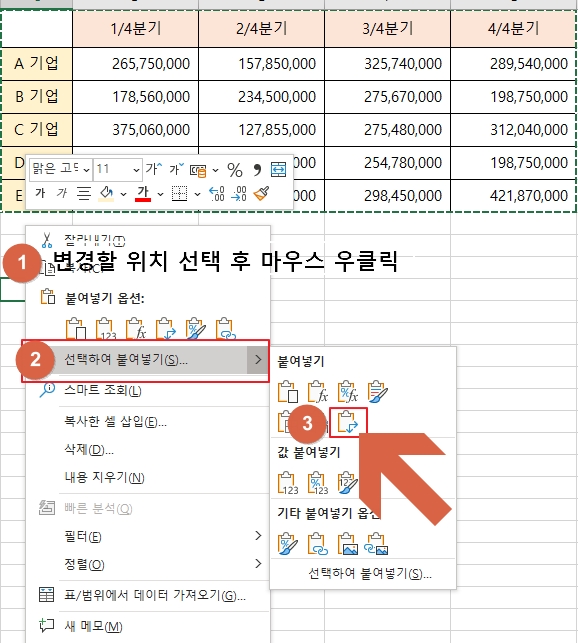Paste formatting under other paste options

pyautogui.click(x=288, y=544)
